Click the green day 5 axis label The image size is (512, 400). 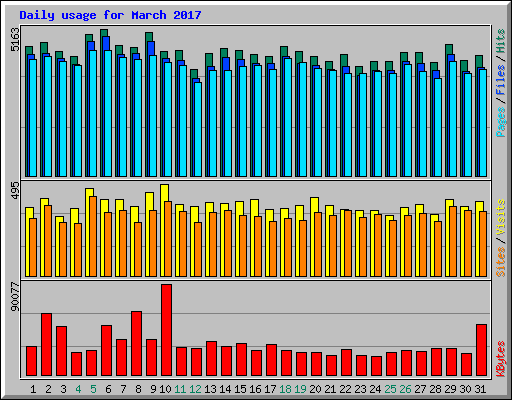[x=93, y=389]
